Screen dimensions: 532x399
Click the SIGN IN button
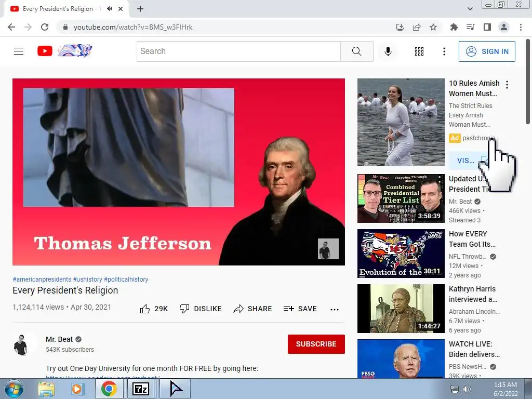[x=487, y=51]
